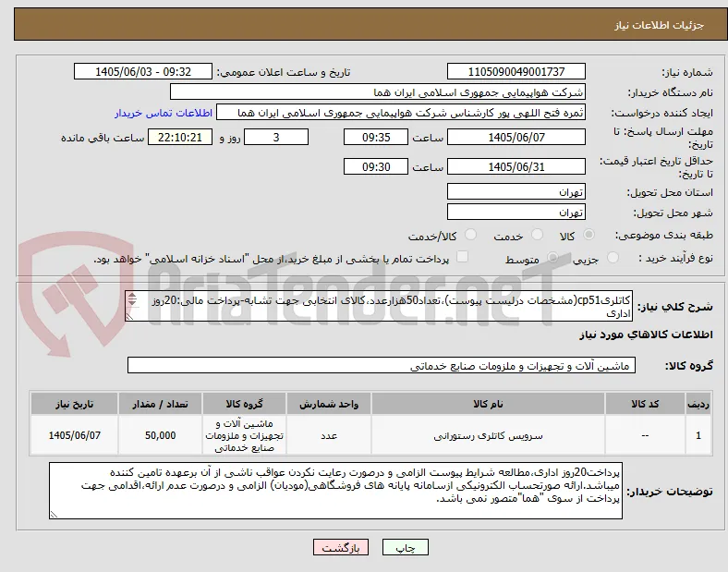This screenshot has height=572, width=728.
Task: Click the announcement date field 1405/06/03 - 09:32
Action: pos(143,71)
